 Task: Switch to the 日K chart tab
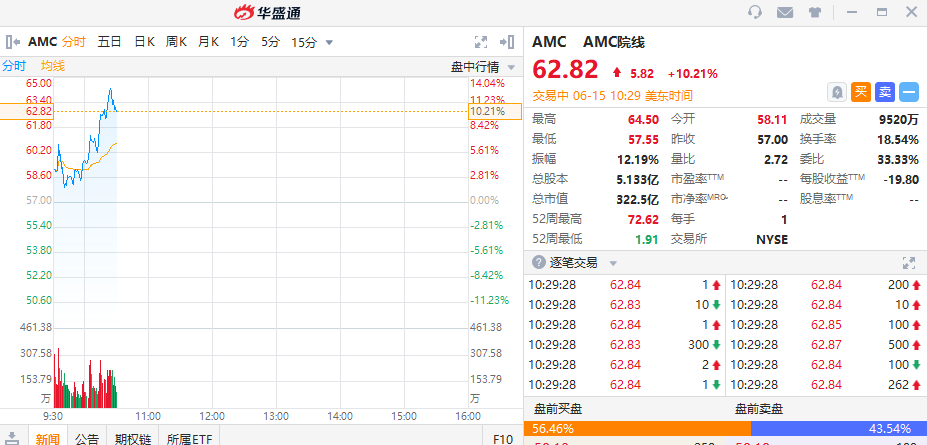tap(144, 42)
